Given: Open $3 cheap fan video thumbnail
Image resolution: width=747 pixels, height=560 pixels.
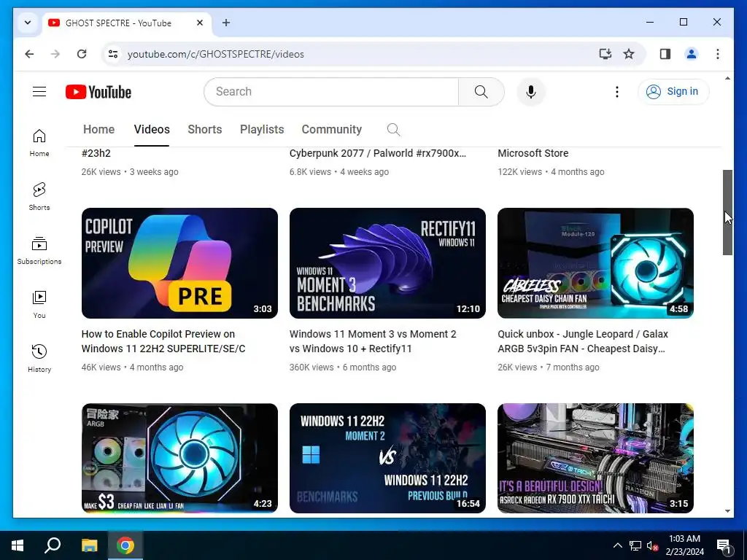Looking at the screenshot, I should pyautogui.click(x=179, y=458).
